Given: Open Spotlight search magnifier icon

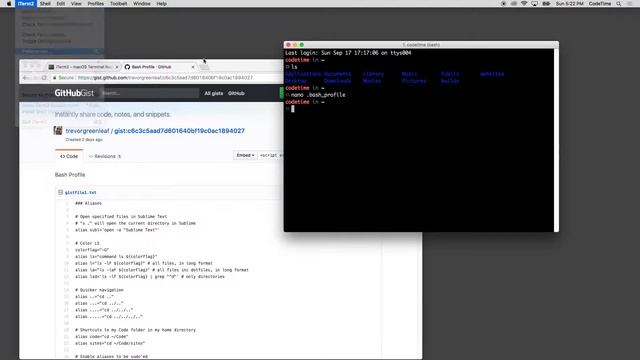Looking at the screenshot, I should click(x=619, y=4).
